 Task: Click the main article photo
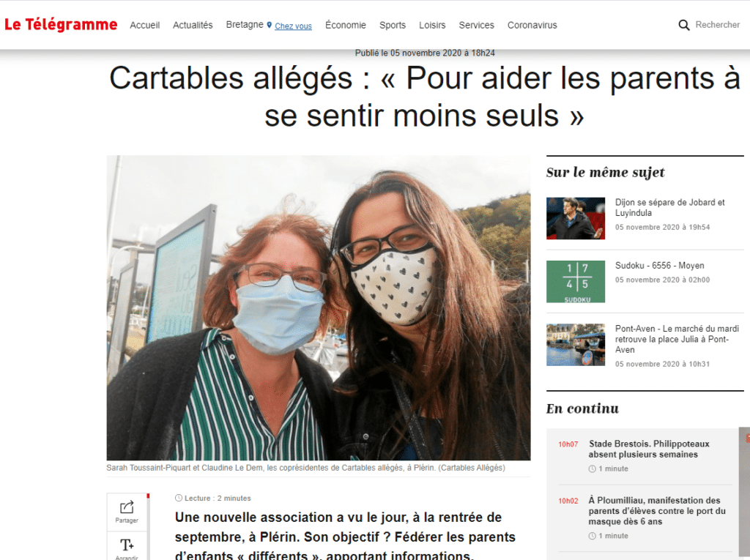click(x=319, y=307)
